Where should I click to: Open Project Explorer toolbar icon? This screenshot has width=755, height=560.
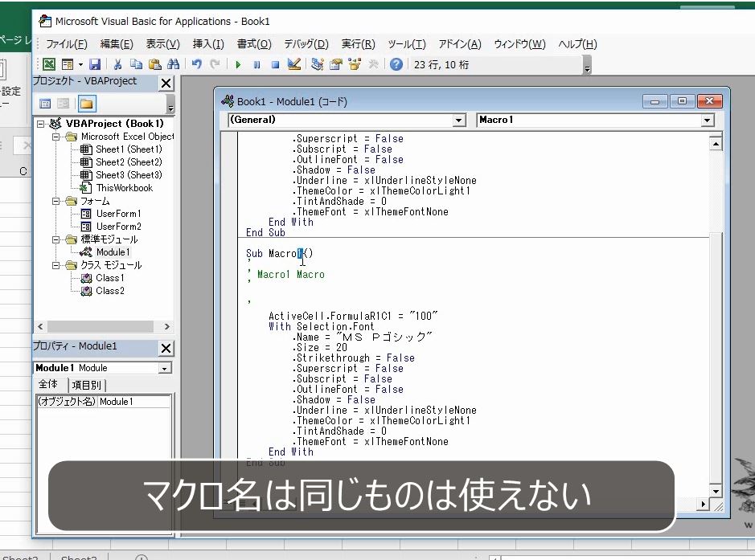318,64
